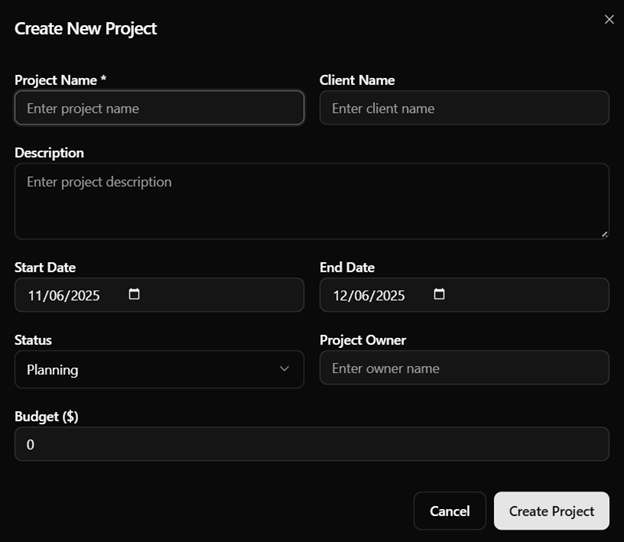Click the End Date label
Screen dimensions: 624x542
coord(347,267)
